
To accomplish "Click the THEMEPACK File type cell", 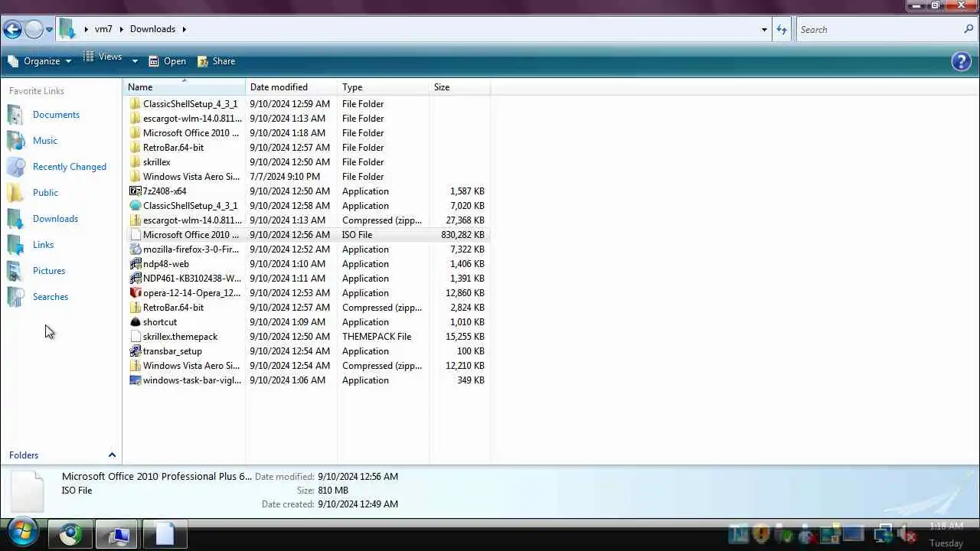I will coord(377,337).
